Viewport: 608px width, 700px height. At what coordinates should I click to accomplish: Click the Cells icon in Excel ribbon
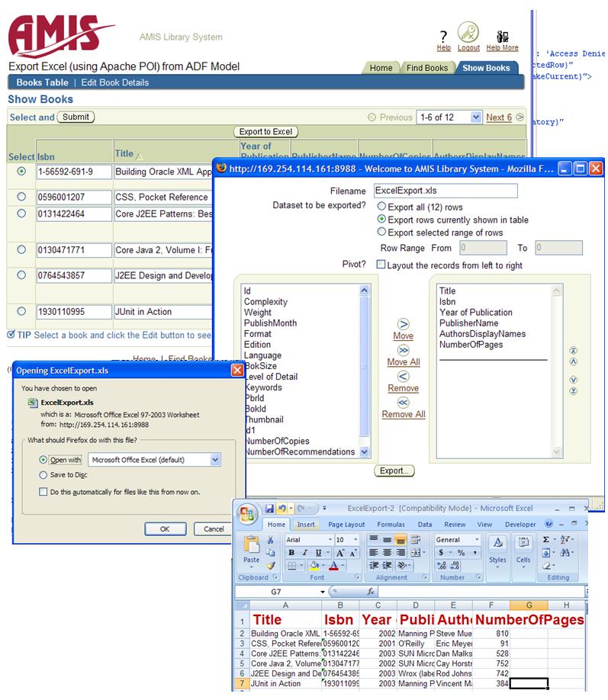click(x=523, y=543)
